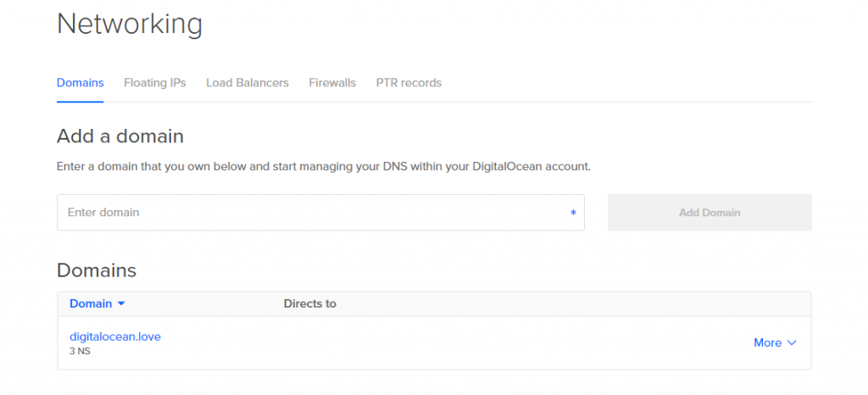868x395 pixels.
Task: Click the Directs to column header
Action: pyautogui.click(x=309, y=303)
